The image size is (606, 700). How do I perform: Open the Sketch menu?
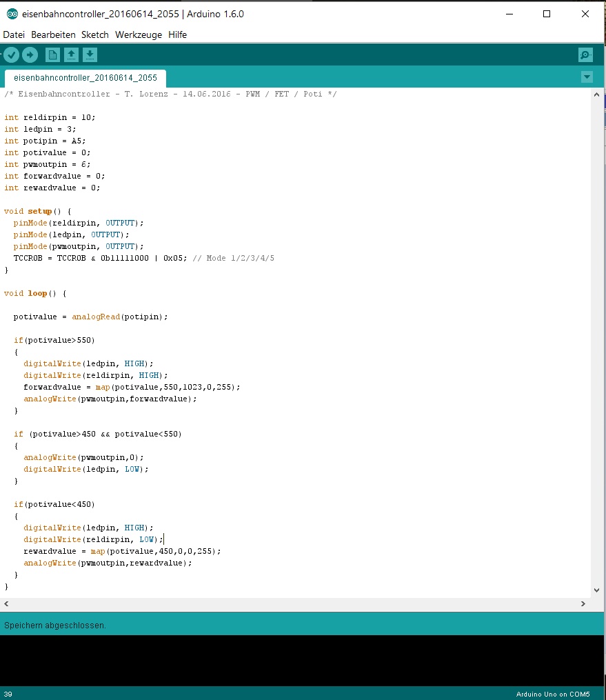click(95, 34)
